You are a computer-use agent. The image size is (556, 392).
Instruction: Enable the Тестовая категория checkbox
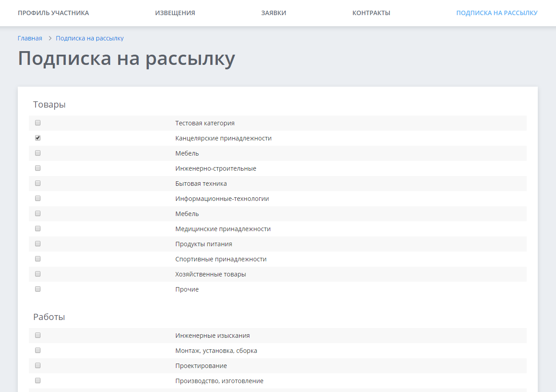point(38,123)
